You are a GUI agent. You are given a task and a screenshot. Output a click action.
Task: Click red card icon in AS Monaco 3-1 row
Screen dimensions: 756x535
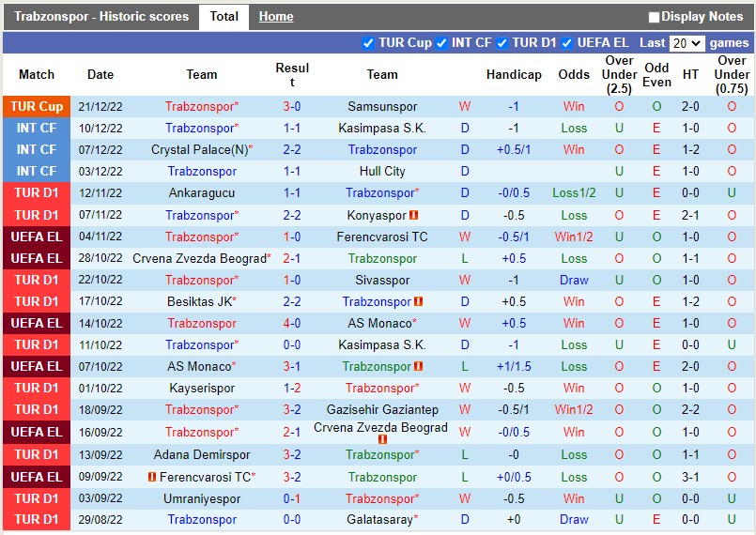click(x=419, y=366)
